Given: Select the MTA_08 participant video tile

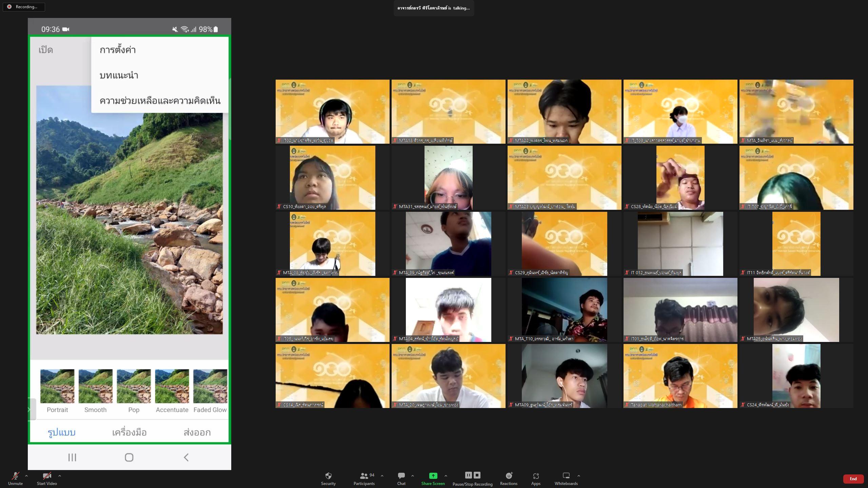Looking at the screenshot, I should pos(333,244).
